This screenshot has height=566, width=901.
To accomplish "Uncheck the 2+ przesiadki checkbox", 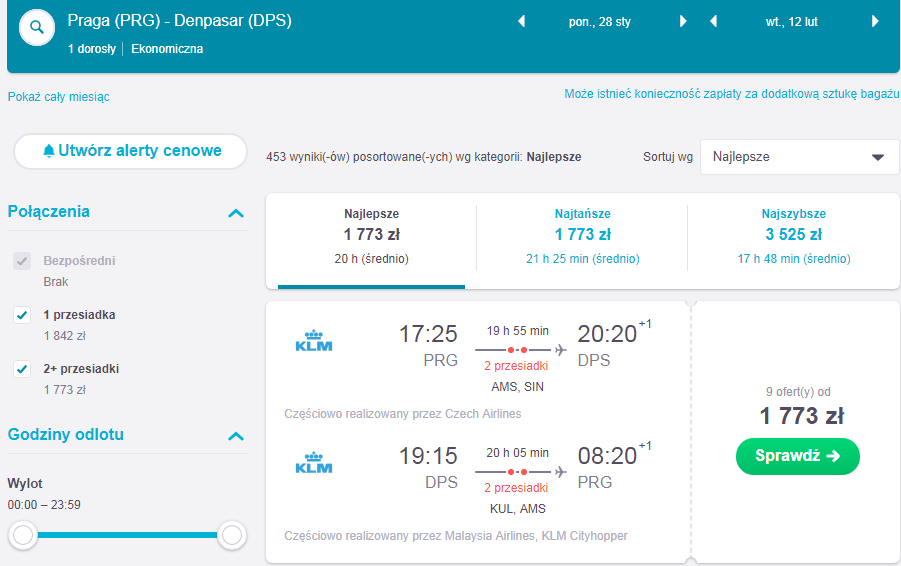I will [x=22, y=369].
